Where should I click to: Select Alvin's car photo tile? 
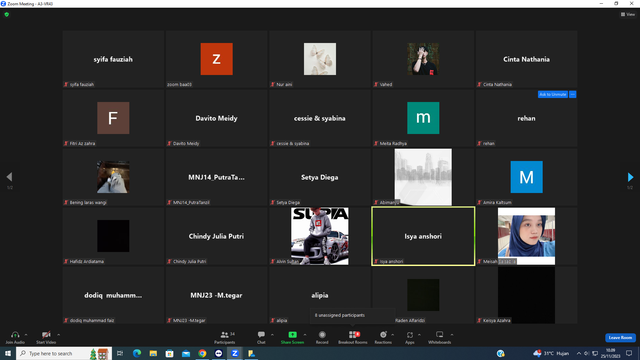(320, 236)
